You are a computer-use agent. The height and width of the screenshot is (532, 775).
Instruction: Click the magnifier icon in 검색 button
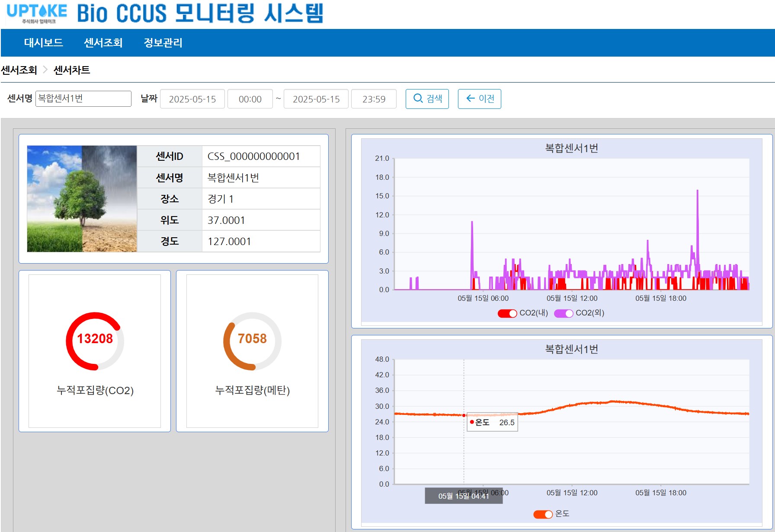[418, 99]
